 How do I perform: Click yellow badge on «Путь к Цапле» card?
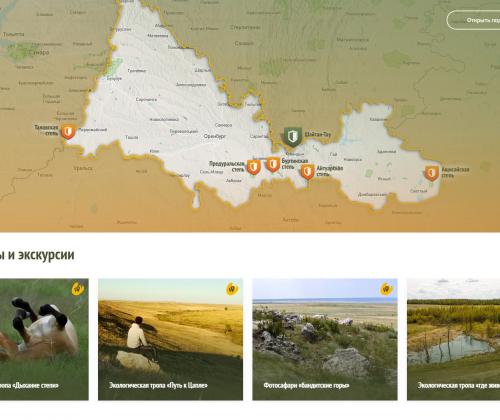click(232, 288)
